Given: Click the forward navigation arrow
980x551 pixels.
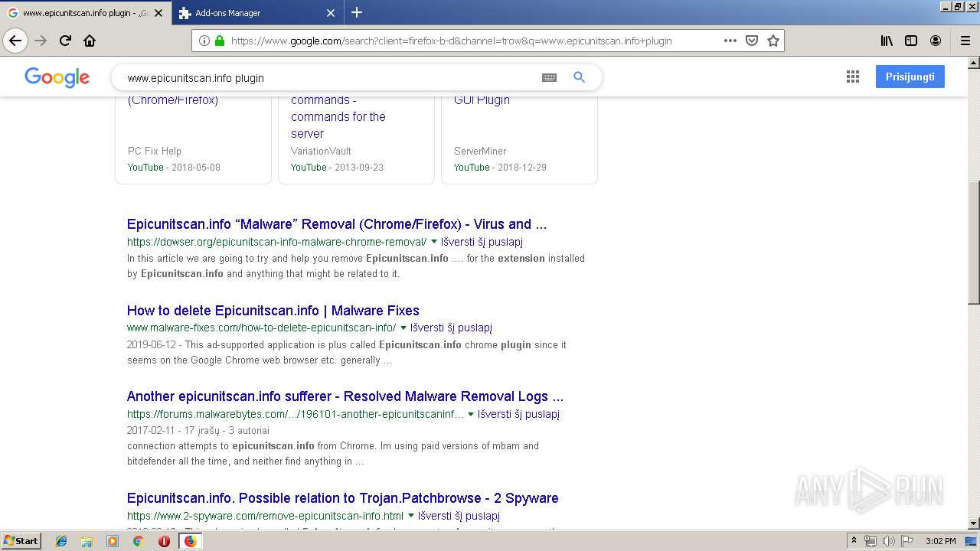Looking at the screenshot, I should coord(41,41).
